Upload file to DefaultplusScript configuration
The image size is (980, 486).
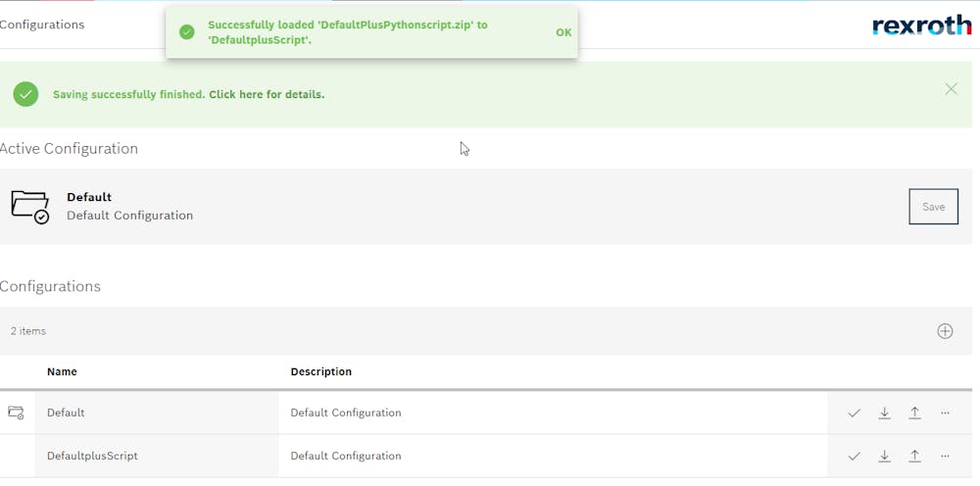click(914, 457)
